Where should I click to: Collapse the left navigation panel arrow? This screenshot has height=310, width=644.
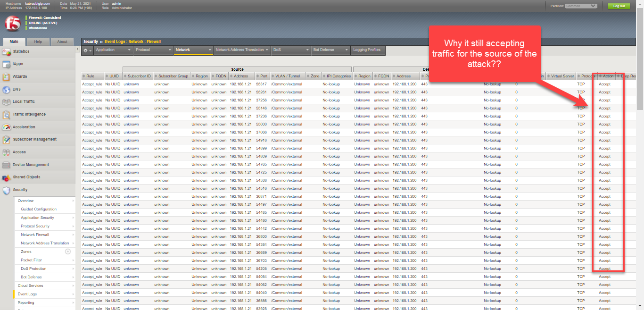point(77,49)
